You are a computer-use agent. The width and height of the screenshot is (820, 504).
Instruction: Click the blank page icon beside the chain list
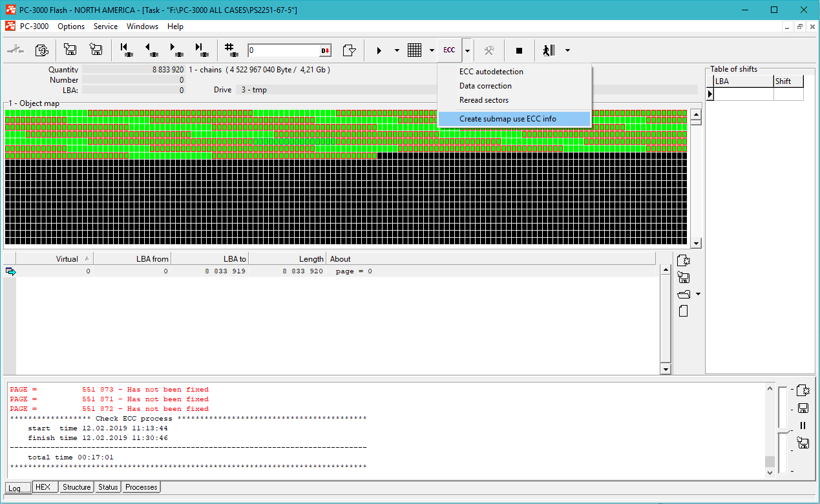(x=684, y=311)
